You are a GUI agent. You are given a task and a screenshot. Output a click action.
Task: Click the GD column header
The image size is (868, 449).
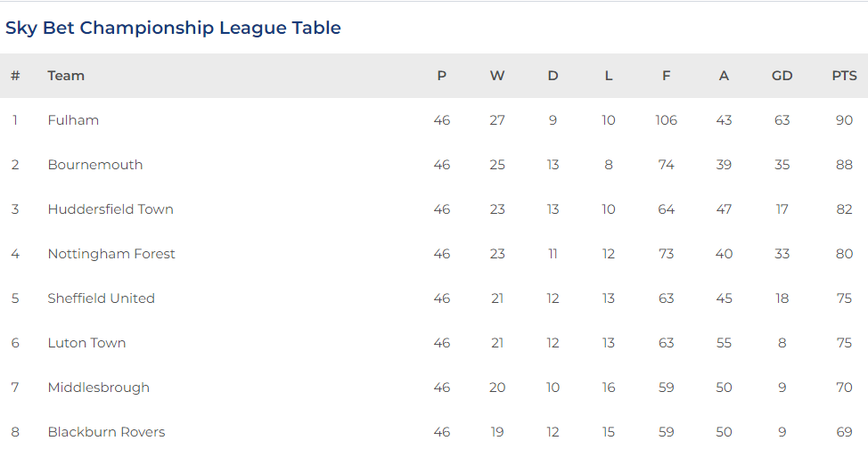782,76
